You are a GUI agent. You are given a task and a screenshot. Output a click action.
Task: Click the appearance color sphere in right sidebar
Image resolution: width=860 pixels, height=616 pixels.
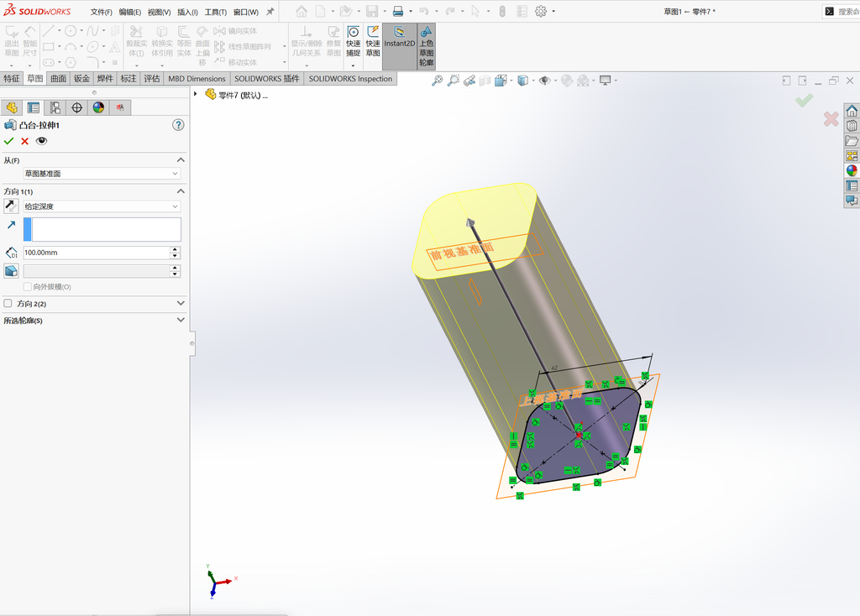pos(852,171)
